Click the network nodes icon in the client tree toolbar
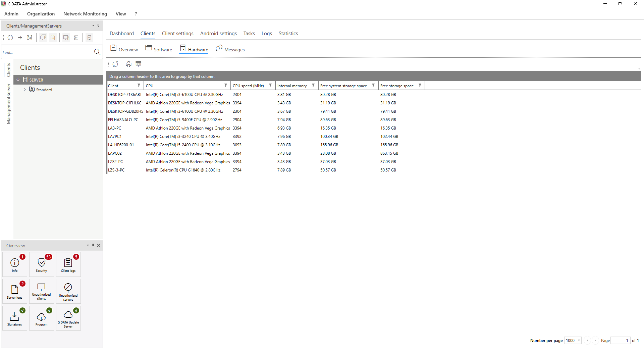 pos(30,38)
